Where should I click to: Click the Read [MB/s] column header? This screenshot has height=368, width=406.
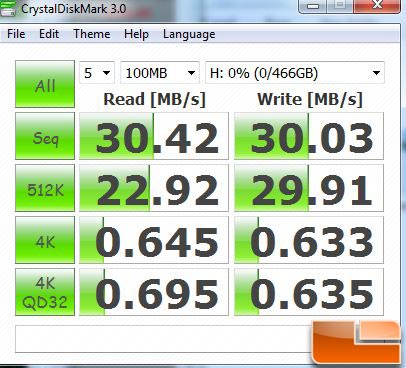pyautogui.click(x=155, y=99)
